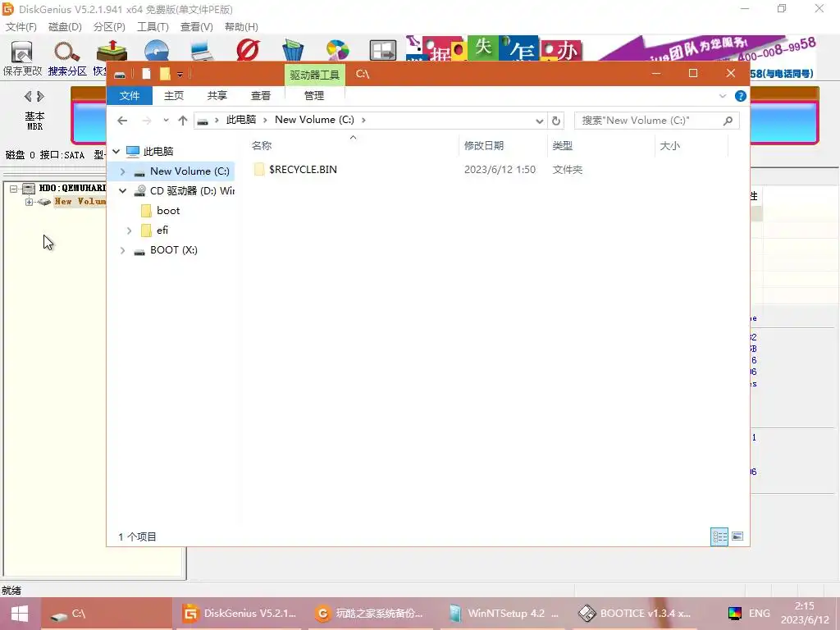
Task: Expand the BOOT (X:) tree node
Action: point(123,250)
